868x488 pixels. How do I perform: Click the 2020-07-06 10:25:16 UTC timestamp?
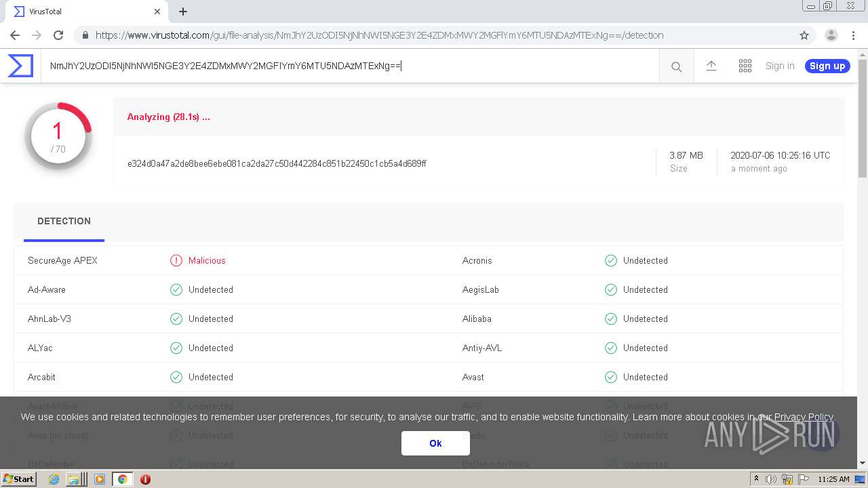(x=780, y=155)
